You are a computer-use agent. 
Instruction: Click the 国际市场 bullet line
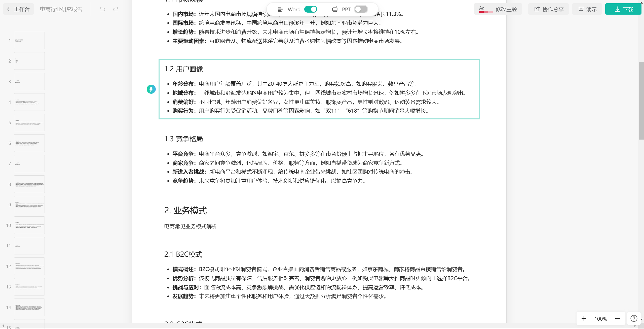278,23
